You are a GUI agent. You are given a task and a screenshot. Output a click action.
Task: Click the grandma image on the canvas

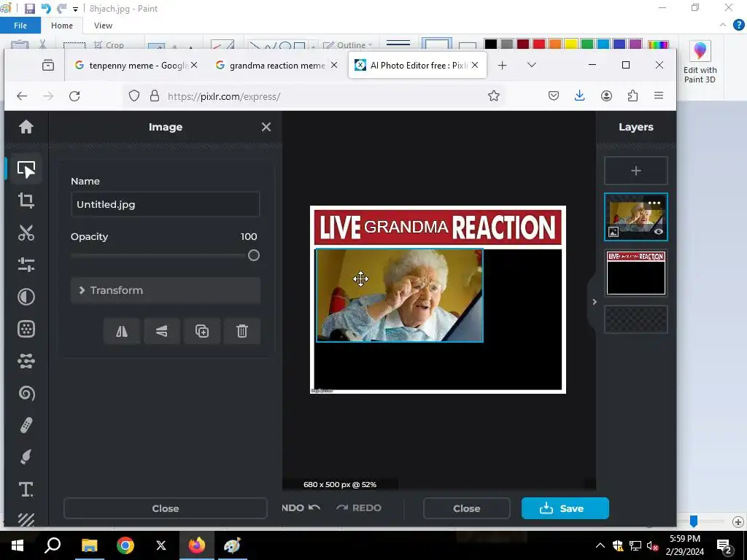pos(400,295)
